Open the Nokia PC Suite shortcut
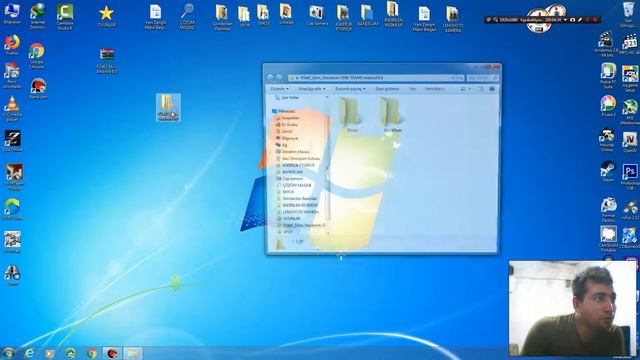 [x=608, y=76]
